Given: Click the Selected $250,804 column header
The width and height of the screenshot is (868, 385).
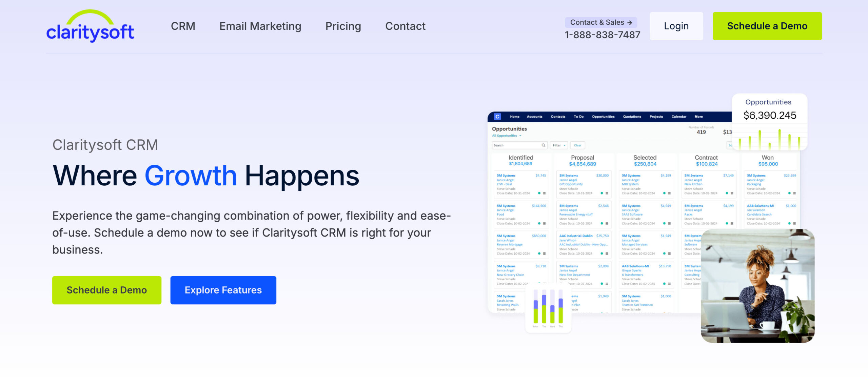Looking at the screenshot, I should 645,161.
